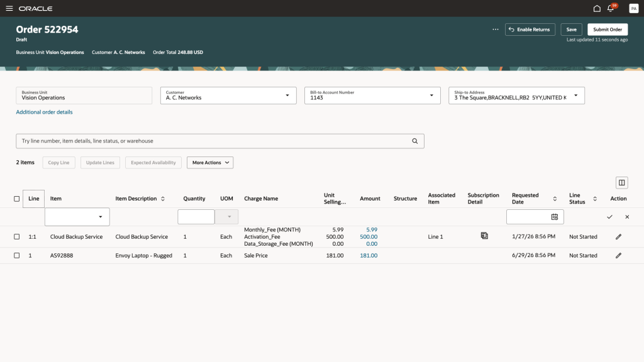Confirm the new line with checkmark
This screenshot has height=362, width=644.
point(609,217)
